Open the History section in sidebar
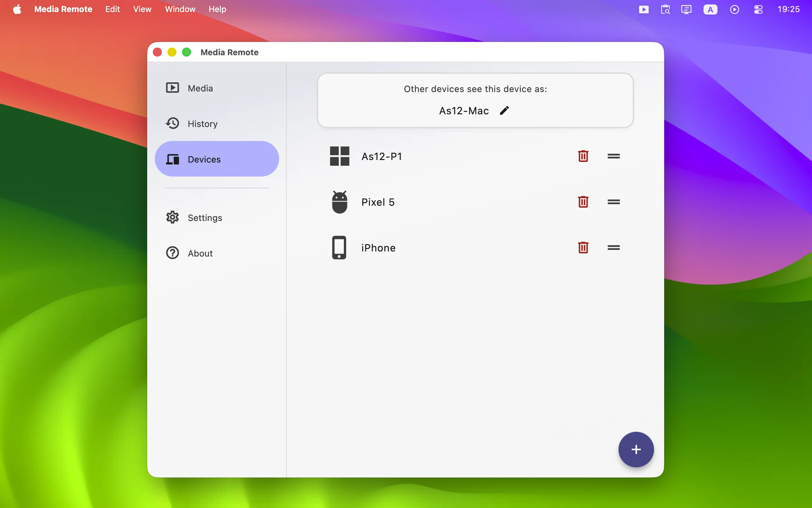This screenshot has width=812, height=508. pos(217,124)
